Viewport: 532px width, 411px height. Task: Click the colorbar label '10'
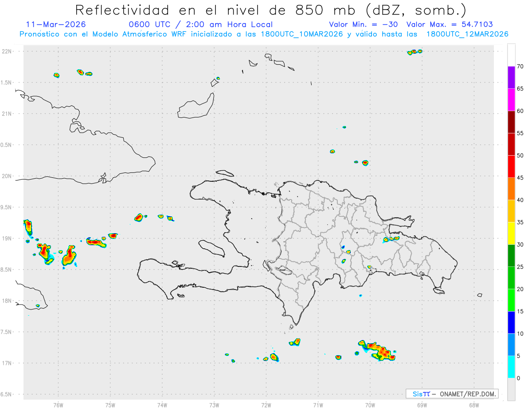[520, 334]
